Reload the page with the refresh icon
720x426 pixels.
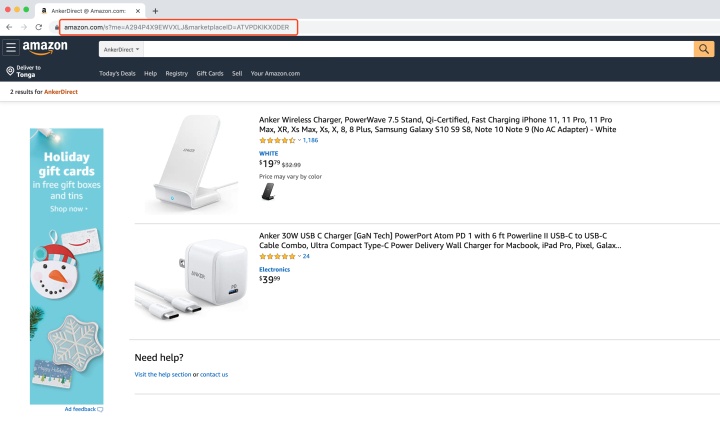tap(39, 27)
